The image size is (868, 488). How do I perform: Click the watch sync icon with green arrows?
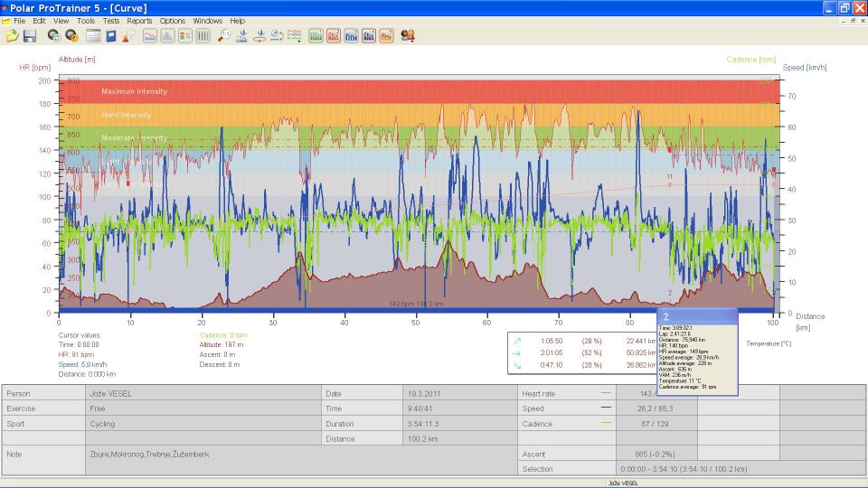pyautogui.click(x=53, y=36)
